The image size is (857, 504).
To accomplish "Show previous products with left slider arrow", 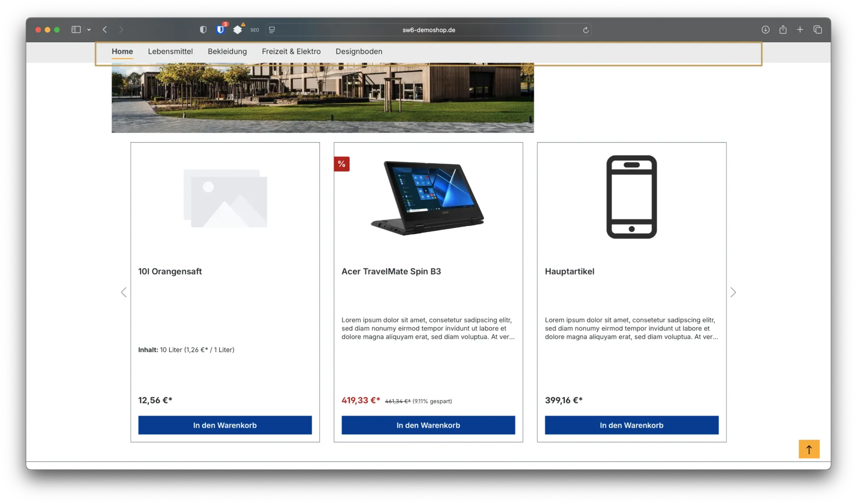I will (x=124, y=292).
